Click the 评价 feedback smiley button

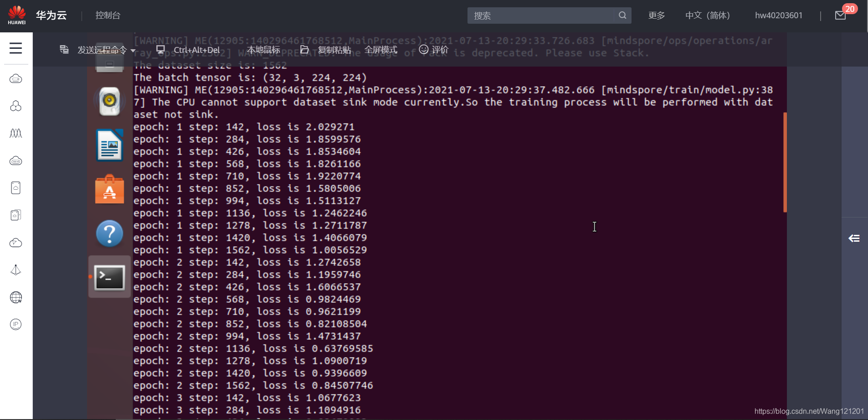(x=434, y=50)
